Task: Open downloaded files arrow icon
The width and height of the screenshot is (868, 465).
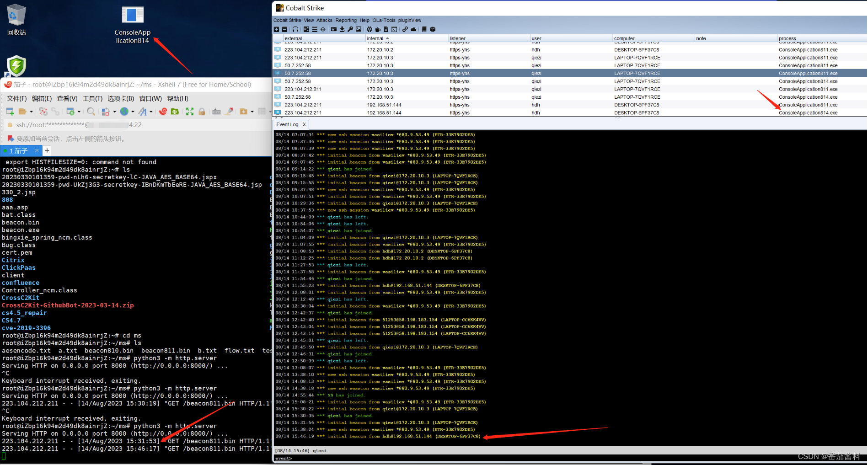Action: pos(342,29)
